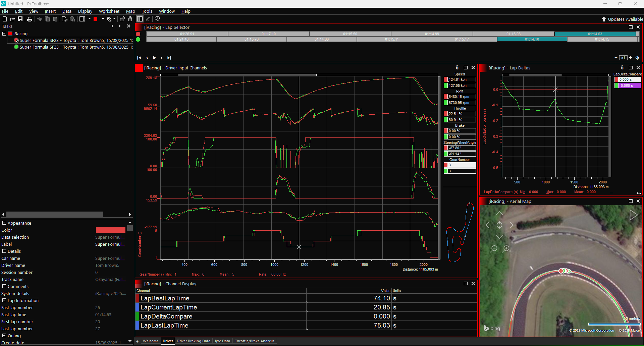The height and width of the screenshot is (346, 644).
Task: Click the red Color swatch in Appearance
Action: tap(110, 230)
